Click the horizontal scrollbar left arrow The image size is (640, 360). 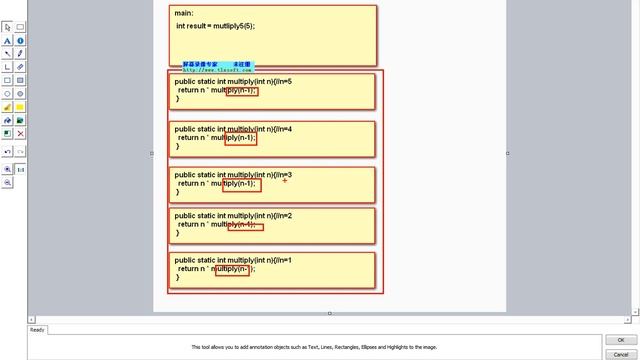(x=31, y=320)
